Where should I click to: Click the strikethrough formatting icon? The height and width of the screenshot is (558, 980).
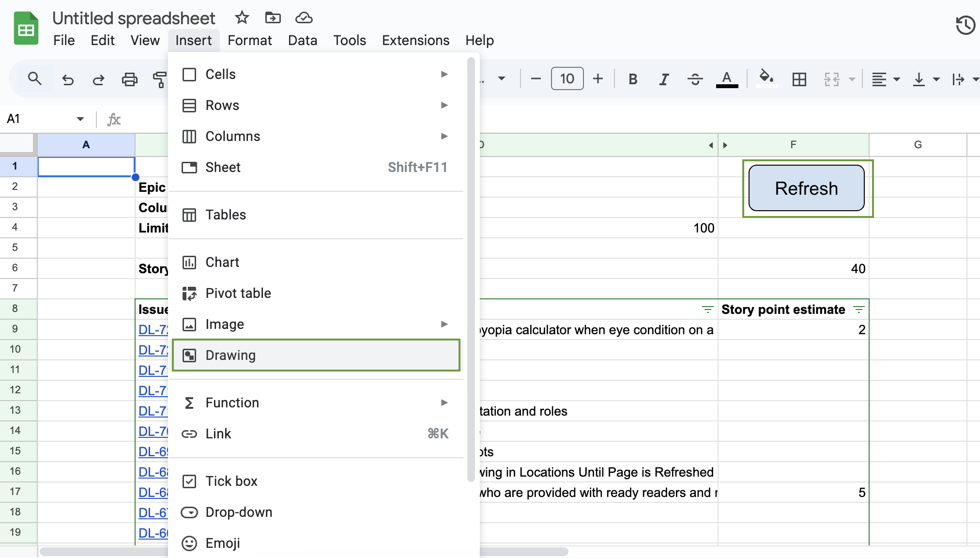point(695,79)
